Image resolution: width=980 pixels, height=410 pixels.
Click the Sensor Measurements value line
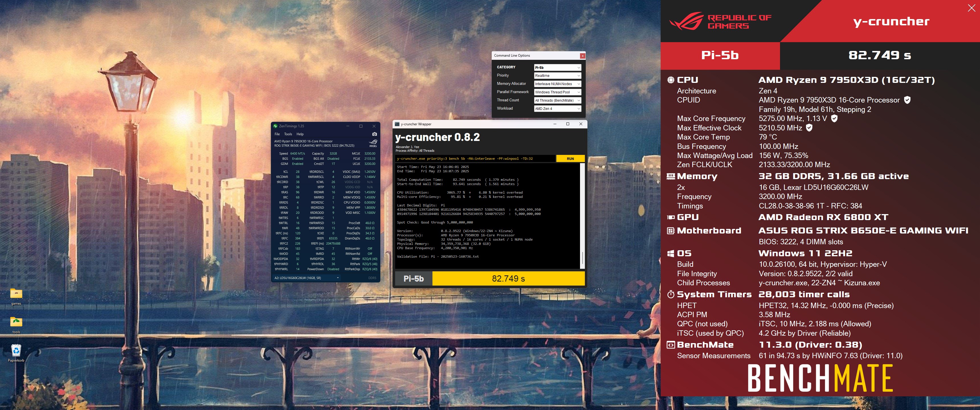click(x=830, y=356)
